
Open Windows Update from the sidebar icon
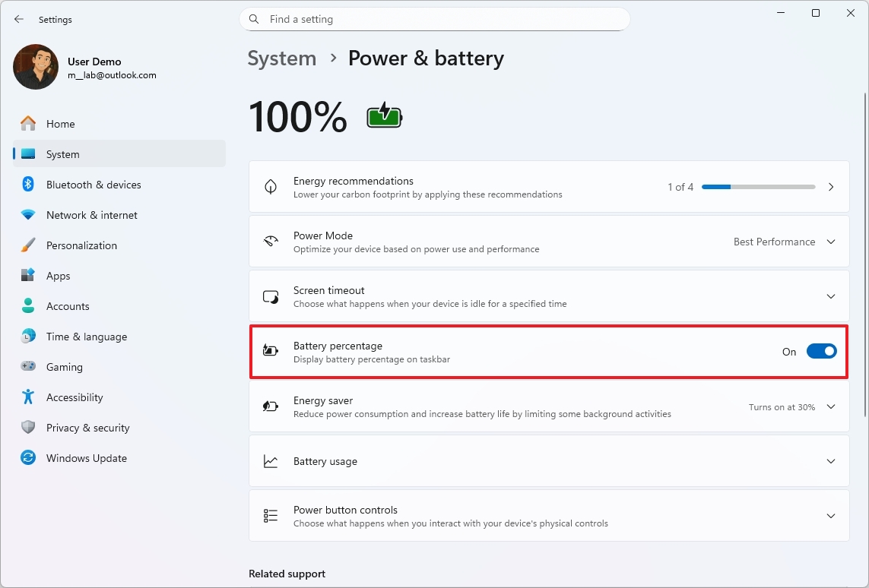tap(27, 457)
